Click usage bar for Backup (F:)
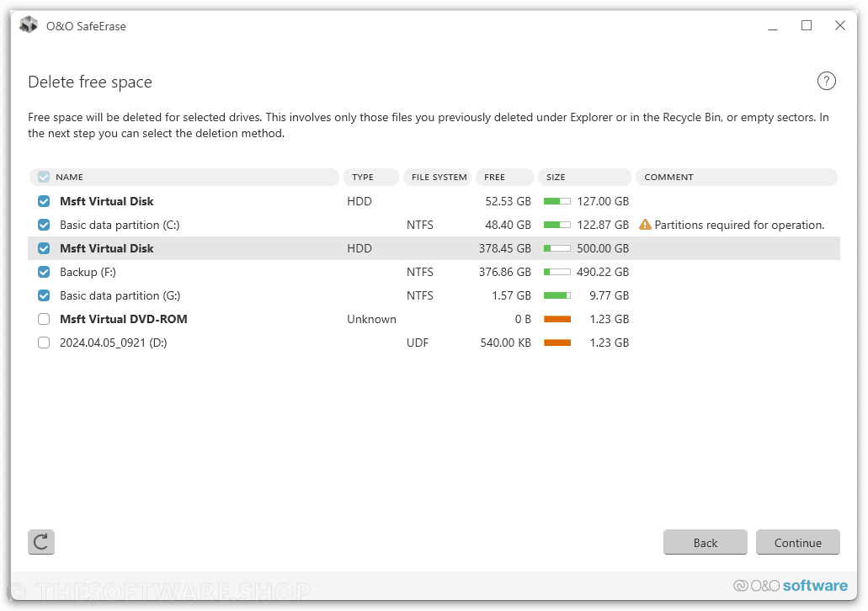 (x=556, y=272)
